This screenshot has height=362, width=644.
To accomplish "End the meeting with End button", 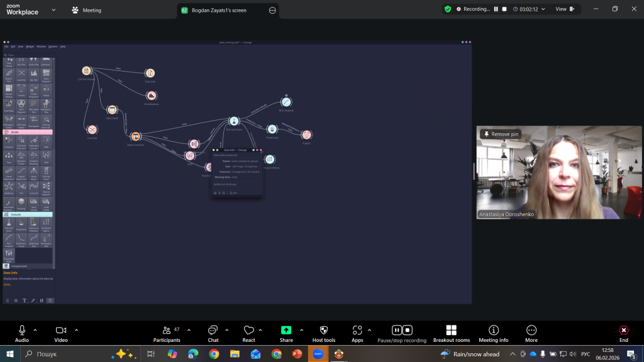I will click(x=623, y=334).
